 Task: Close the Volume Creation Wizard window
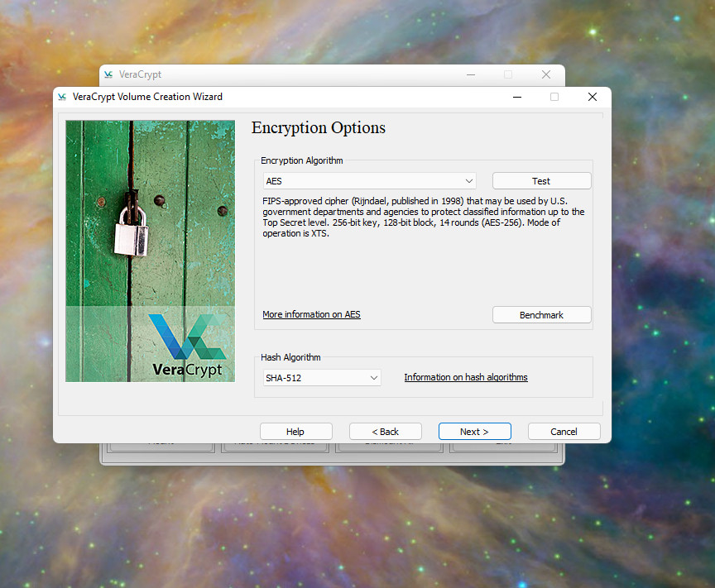click(x=593, y=97)
